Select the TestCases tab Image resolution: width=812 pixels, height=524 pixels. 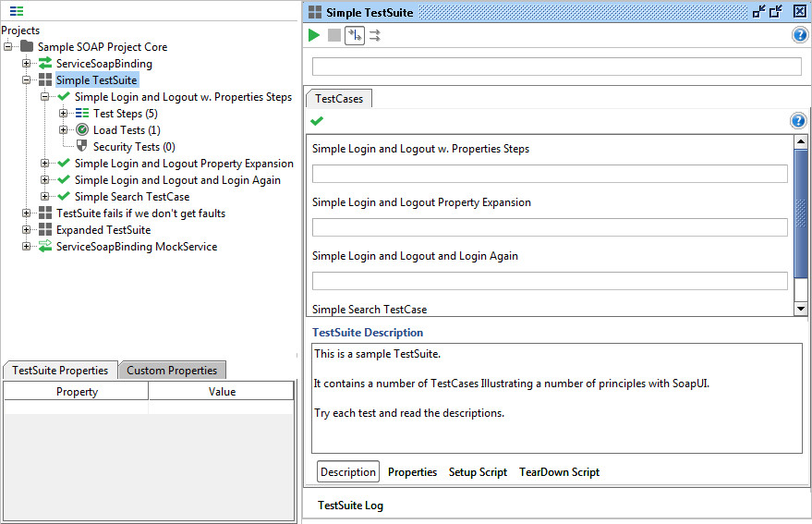click(339, 99)
